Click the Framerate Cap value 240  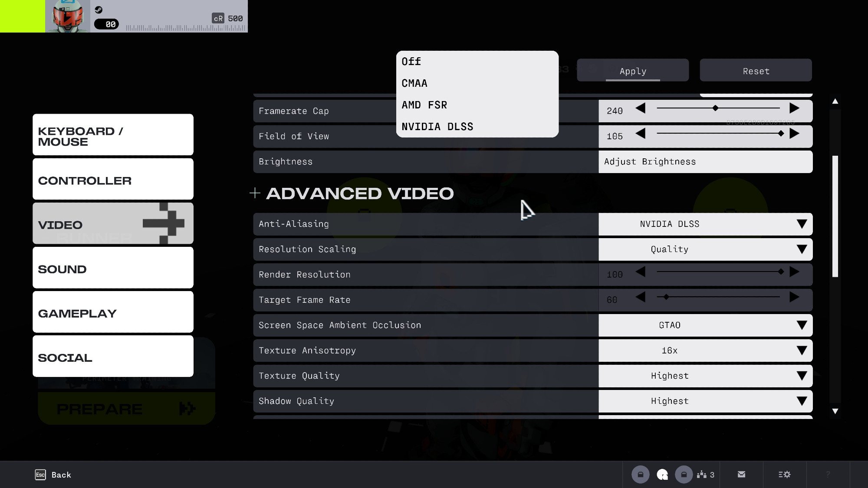pyautogui.click(x=615, y=111)
